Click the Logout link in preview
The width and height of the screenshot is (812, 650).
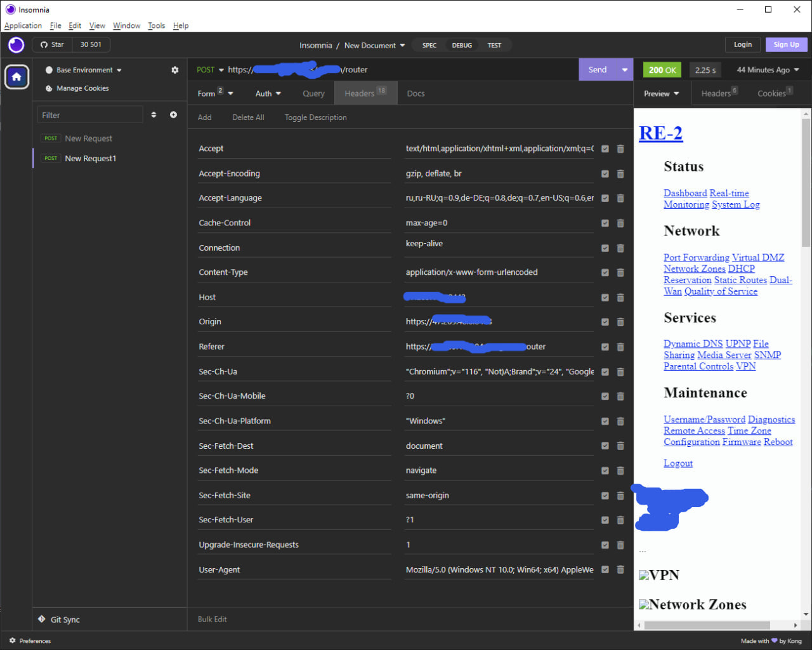678,463
